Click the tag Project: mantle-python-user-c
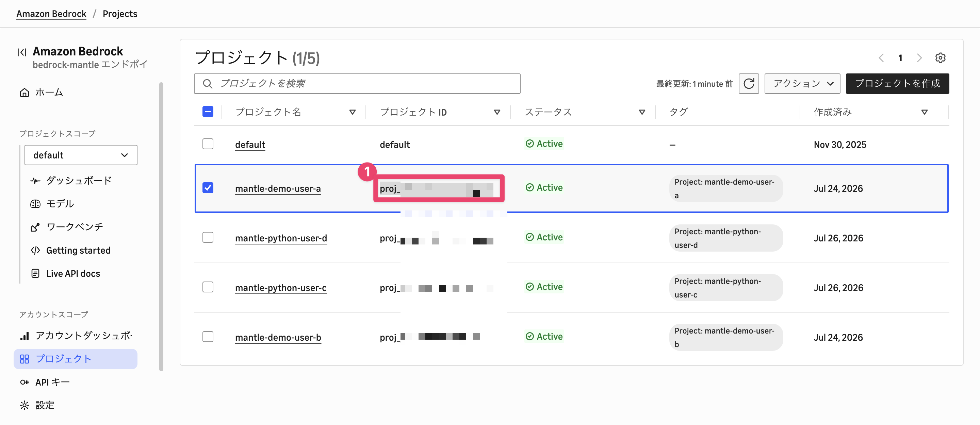This screenshot has height=425, width=980. click(x=726, y=288)
